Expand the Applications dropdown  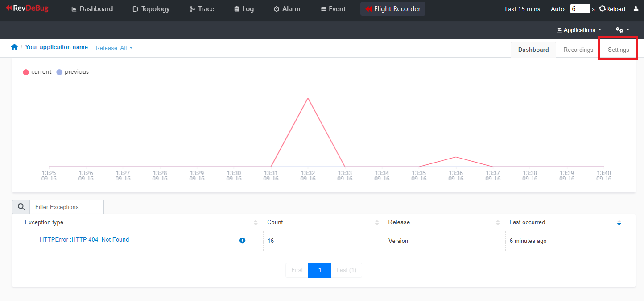point(579,30)
